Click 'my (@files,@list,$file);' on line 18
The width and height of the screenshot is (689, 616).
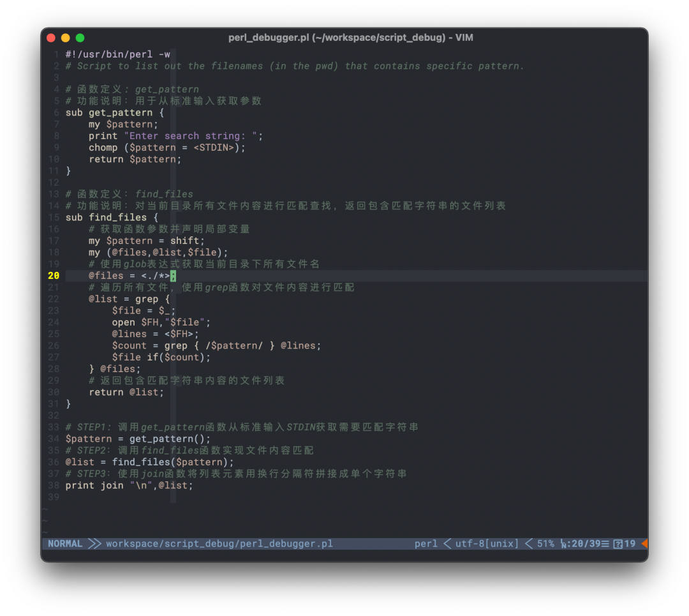pos(158,252)
